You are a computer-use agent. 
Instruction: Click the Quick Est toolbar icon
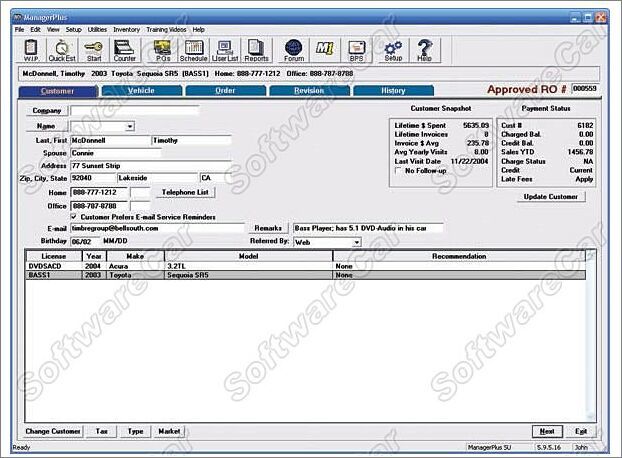pos(62,50)
